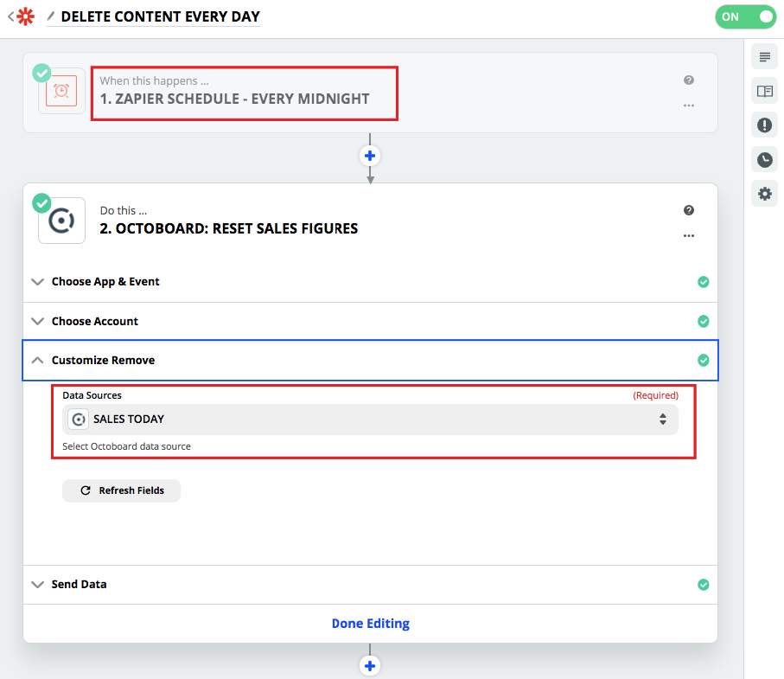Open zap settings gear icon in sidebar

click(x=764, y=194)
